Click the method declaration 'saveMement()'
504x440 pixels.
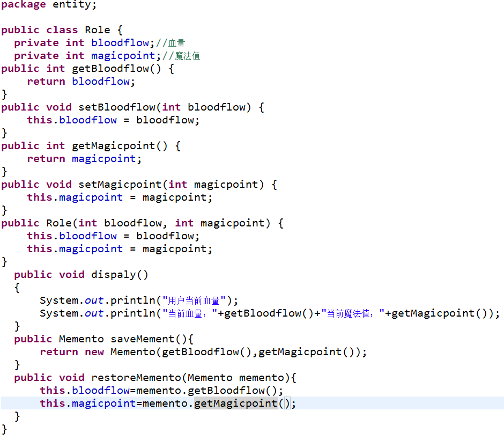pyautogui.click(x=149, y=339)
